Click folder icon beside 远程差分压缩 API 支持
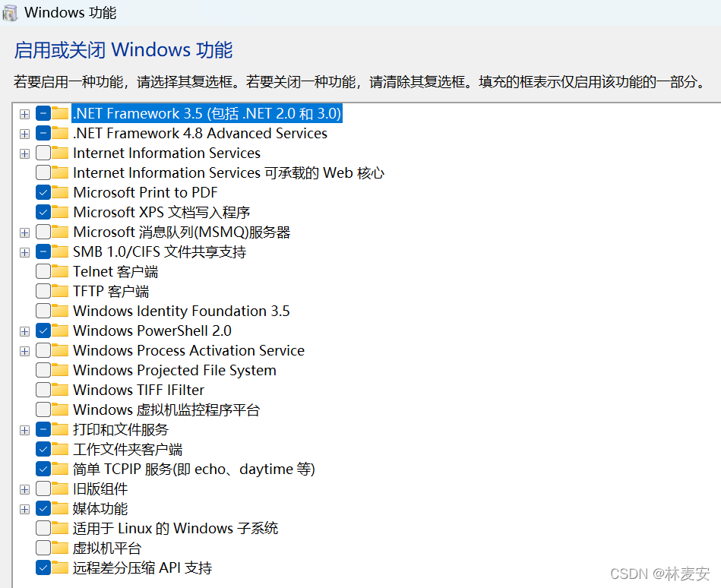 (60, 568)
